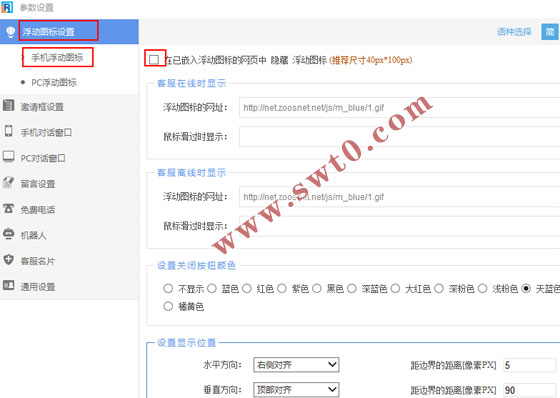Click the 设置关闭按钮颜色 heading
560x398 pixels.
[196, 265]
